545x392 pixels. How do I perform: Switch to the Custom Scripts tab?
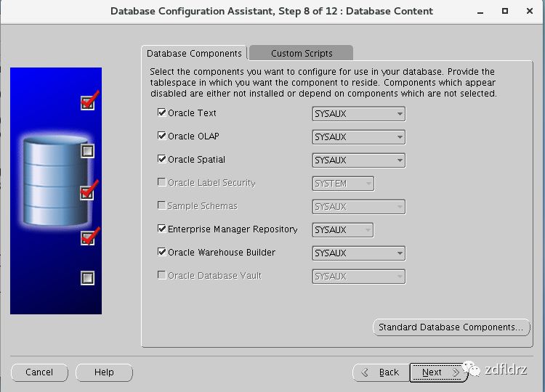[302, 54]
